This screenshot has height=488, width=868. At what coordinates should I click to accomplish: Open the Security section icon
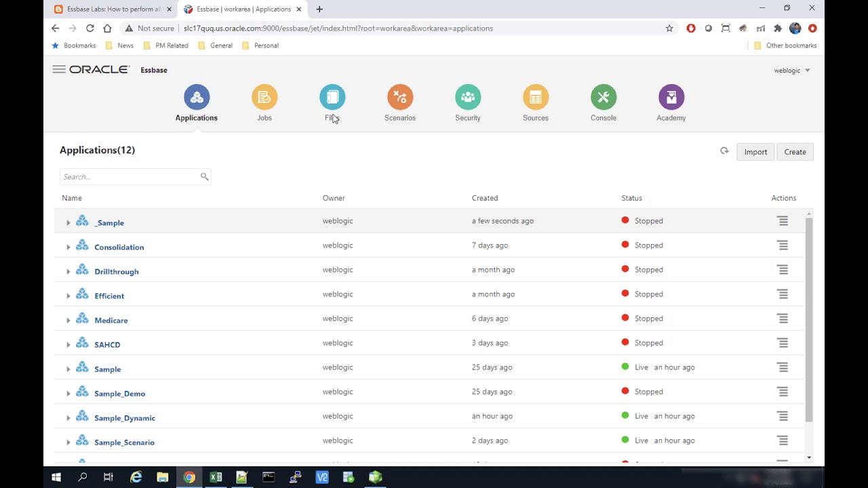[x=468, y=98]
